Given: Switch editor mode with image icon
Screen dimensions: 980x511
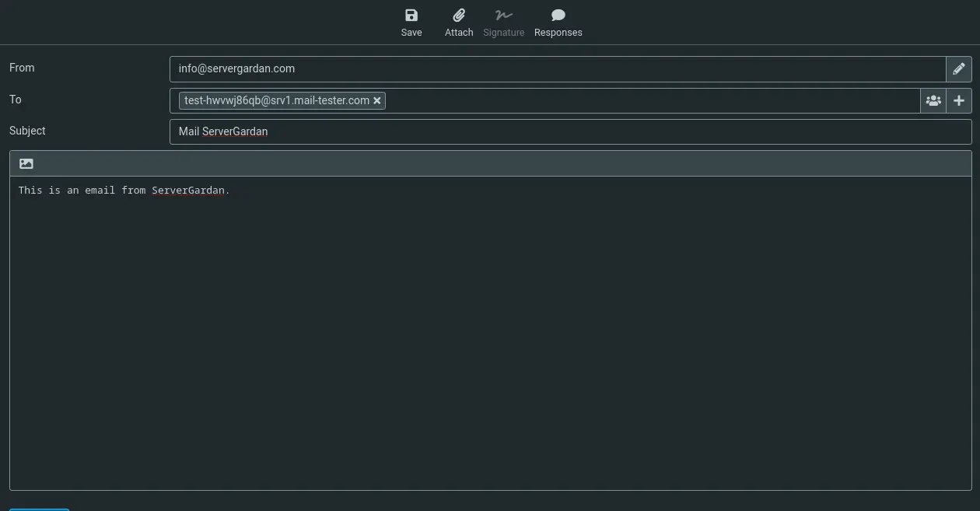Looking at the screenshot, I should (x=26, y=163).
